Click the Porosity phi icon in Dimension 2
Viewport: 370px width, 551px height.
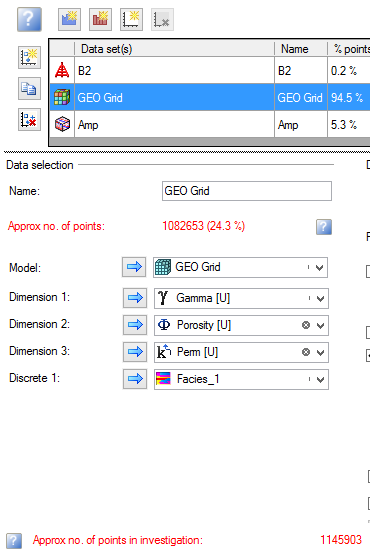click(x=164, y=325)
